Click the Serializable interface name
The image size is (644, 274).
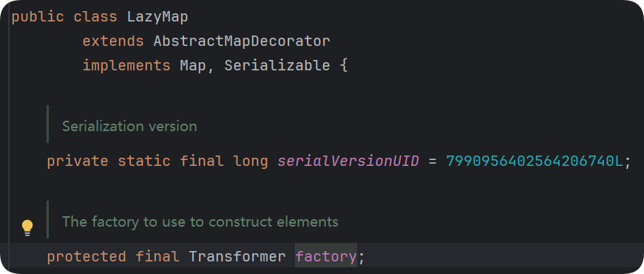click(277, 66)
